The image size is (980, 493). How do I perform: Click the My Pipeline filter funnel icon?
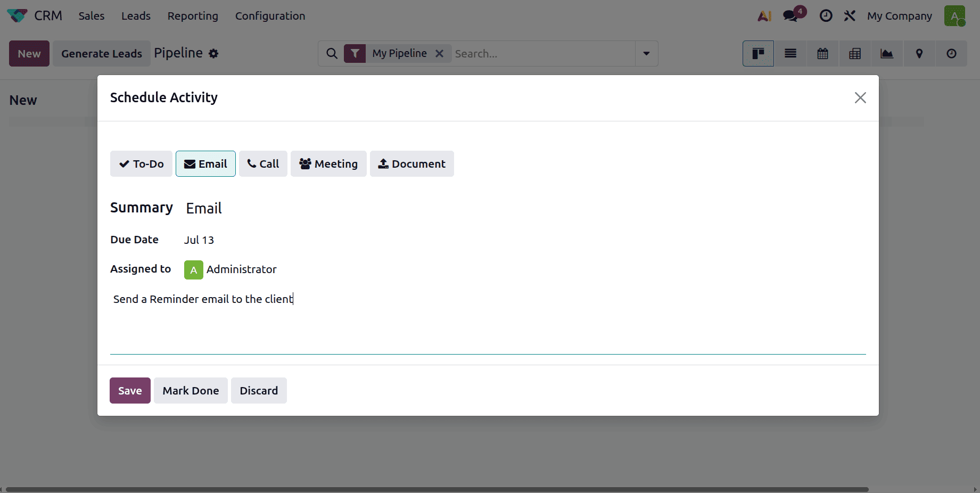pyautogui.click(x=355, y=54)
